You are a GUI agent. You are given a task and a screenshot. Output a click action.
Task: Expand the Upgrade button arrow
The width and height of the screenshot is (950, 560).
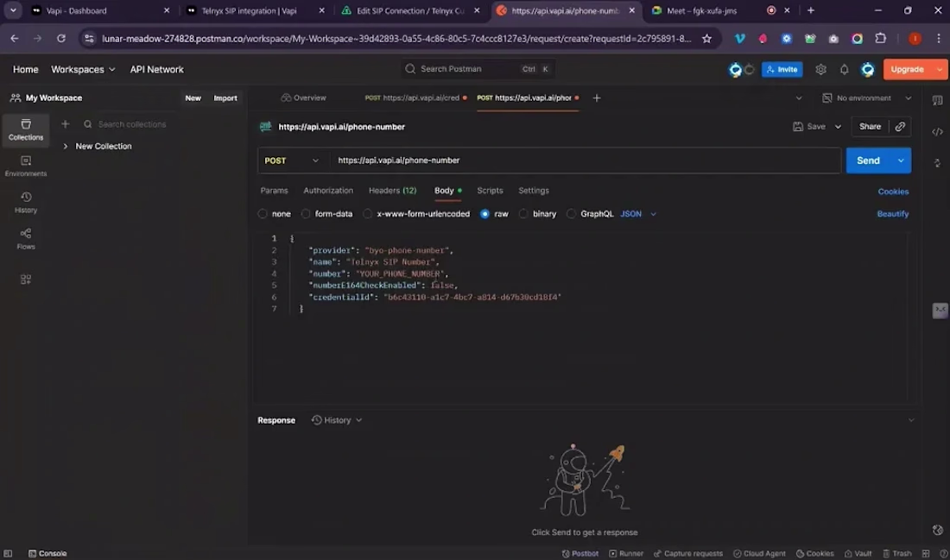pyautogui.click(x=939, y=69)
